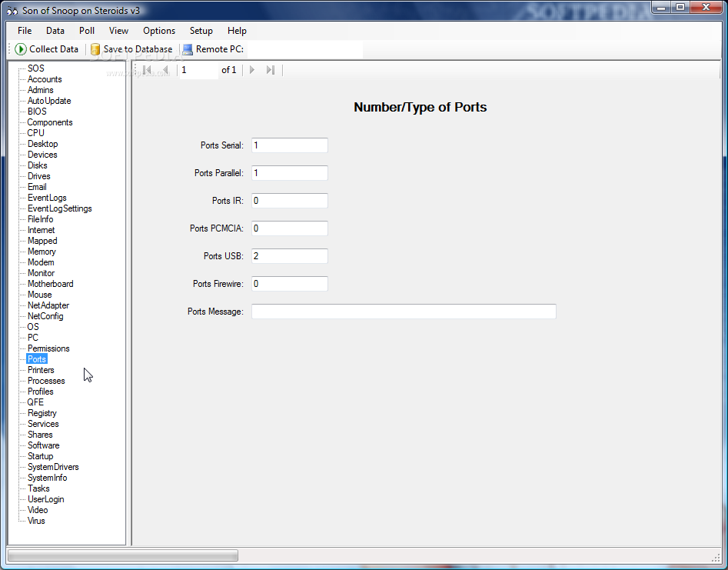Screen dimensions: 728x570
Task: Click the Ports IR value field
Action: (x=290, y=201)
